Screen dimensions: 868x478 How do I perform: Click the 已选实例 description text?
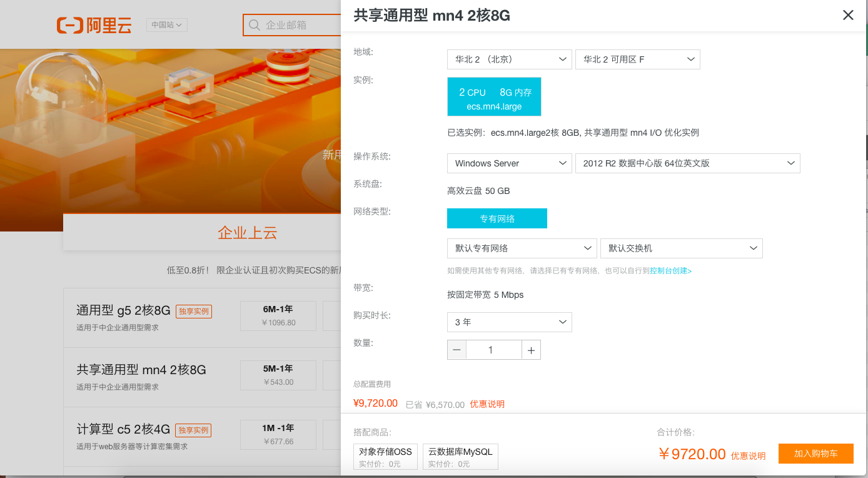[x=573, y=133]
